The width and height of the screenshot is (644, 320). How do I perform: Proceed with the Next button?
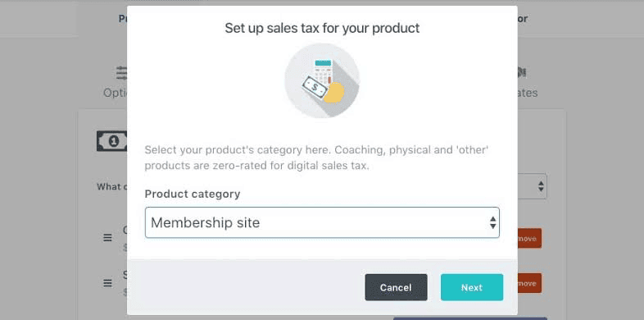(x=472, y=287)
